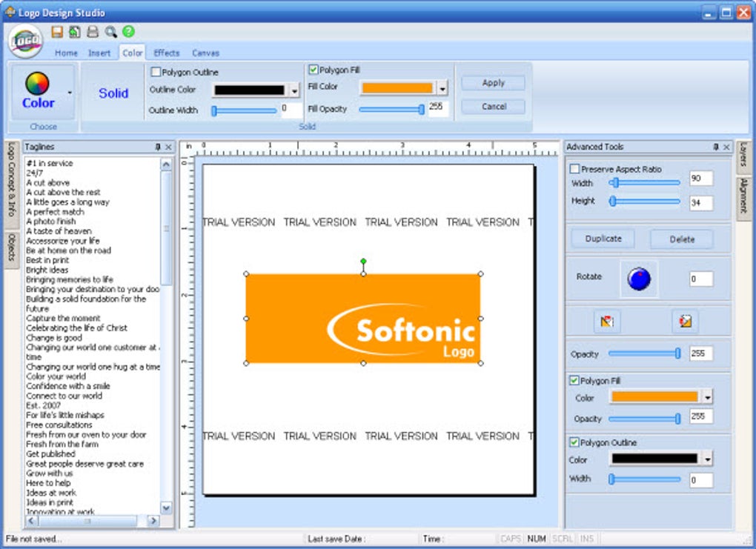Select tagline 'Bright ideas'
This screenshot has height=549, width=756.
click(47, 270)
